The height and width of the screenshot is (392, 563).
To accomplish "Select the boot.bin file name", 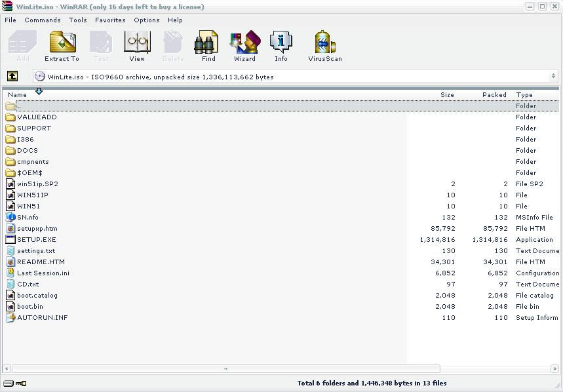I will point(30,306).
